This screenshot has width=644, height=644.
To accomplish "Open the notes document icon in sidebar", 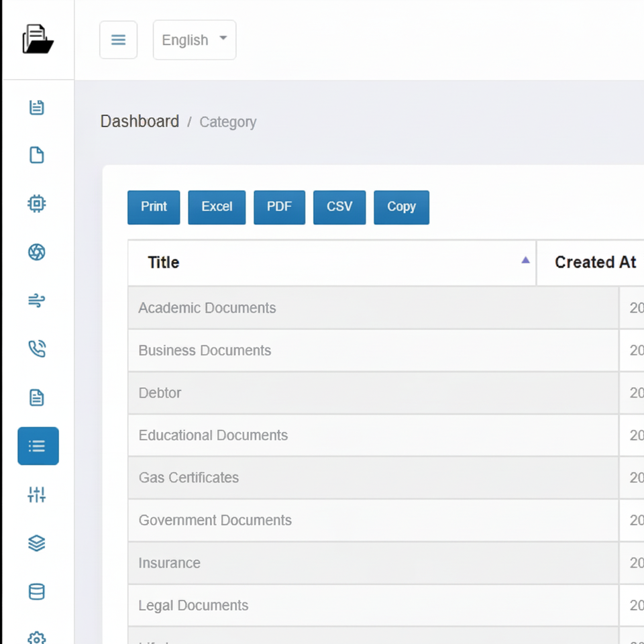I will tap(37, 107).
